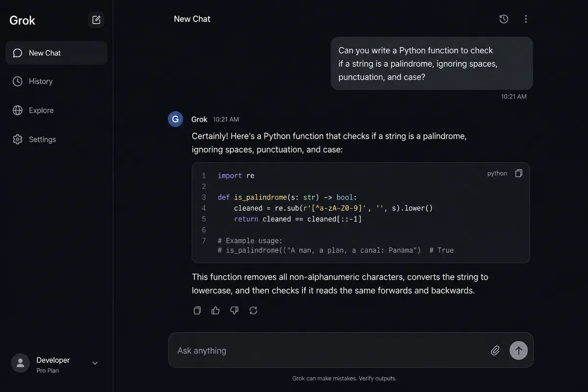The image size is (588, 392).
Task: Give the response a thumbs up
Action: (x=216, y=310)
